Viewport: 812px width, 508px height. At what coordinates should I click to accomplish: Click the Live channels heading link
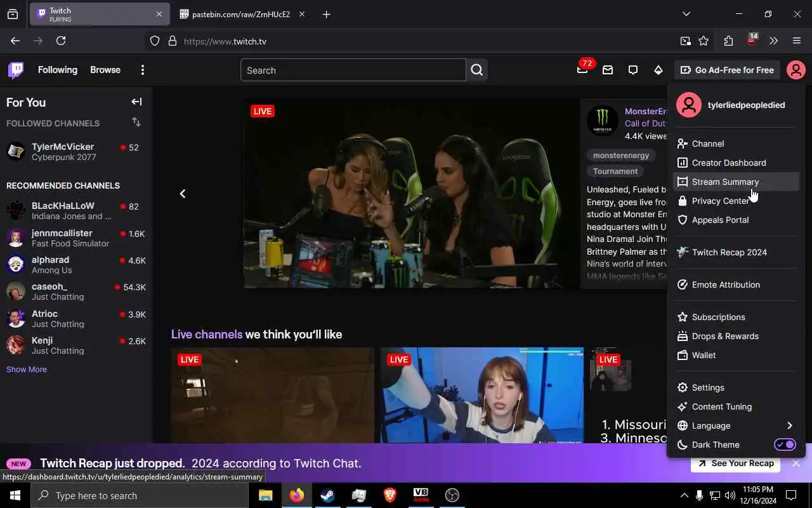[207, 334]
